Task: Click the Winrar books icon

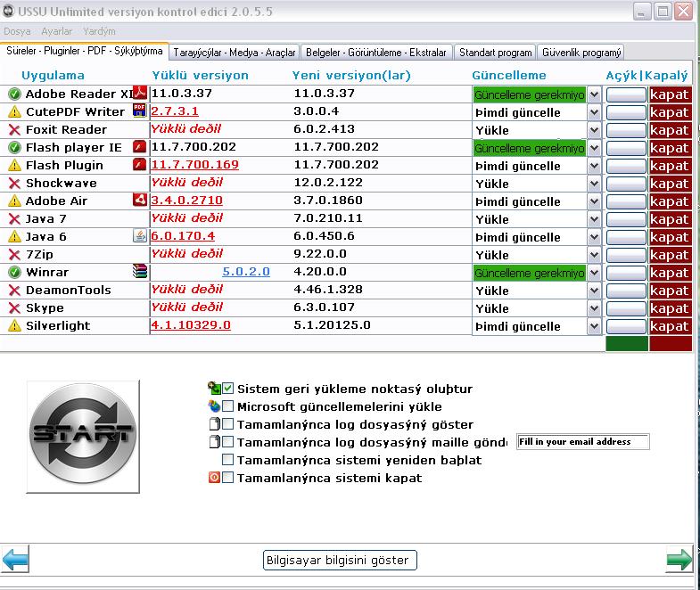Action: click(140, 271)
